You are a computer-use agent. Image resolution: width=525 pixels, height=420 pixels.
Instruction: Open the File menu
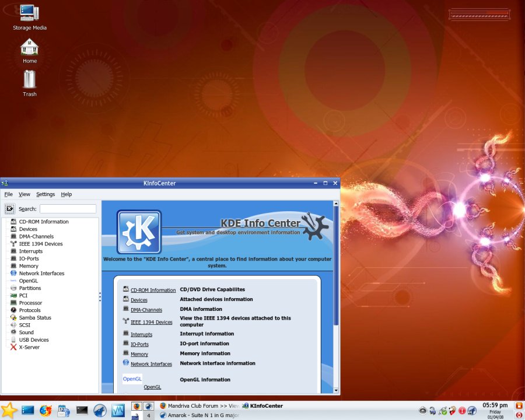(8, 194)
